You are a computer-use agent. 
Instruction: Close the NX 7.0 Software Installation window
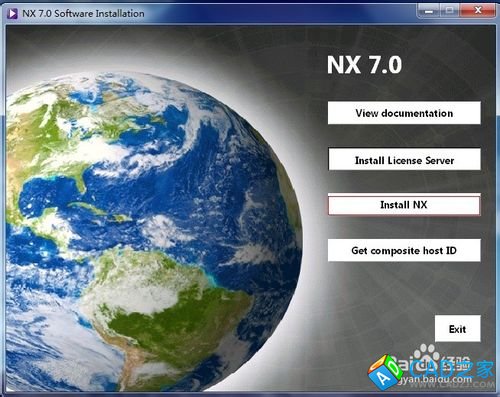coord(478,11)
